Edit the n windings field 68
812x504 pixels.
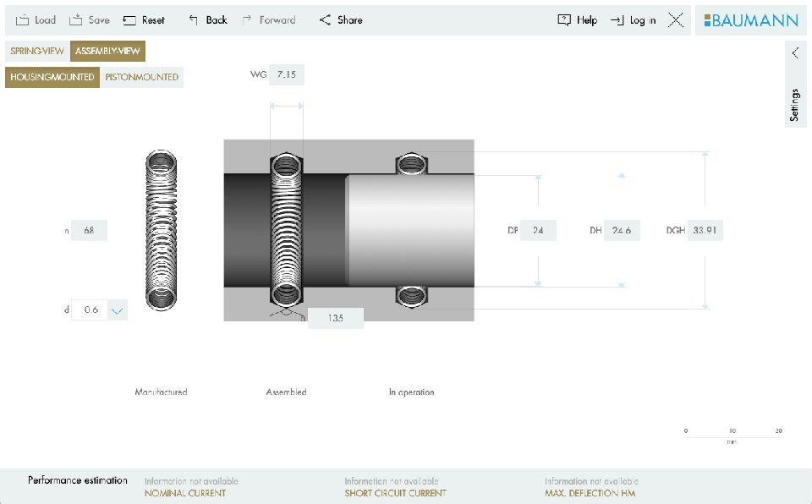[89, 231]
